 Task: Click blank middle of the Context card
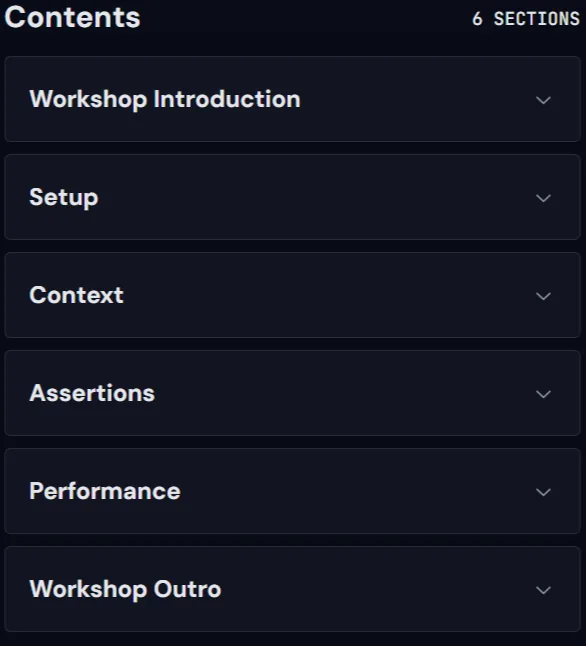click(x=321, y=295)
